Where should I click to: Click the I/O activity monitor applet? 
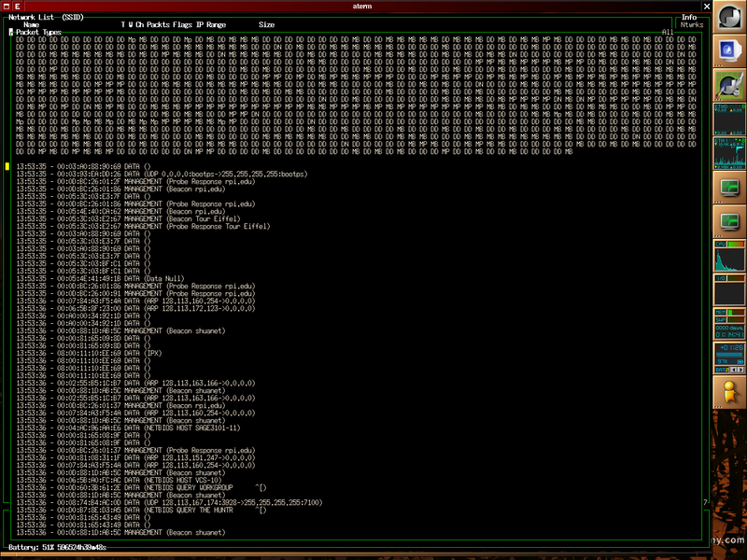(729, 289)
